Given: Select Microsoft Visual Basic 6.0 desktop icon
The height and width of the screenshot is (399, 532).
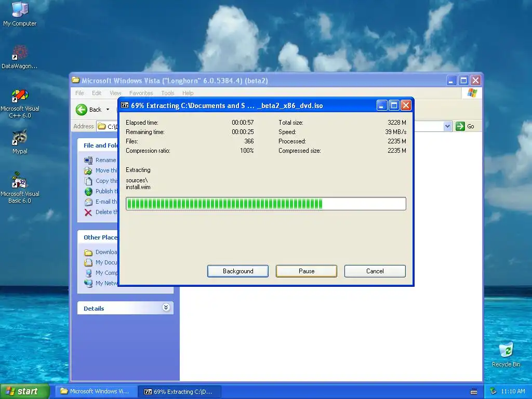Looking at the screenshot, I should [20, 188].
